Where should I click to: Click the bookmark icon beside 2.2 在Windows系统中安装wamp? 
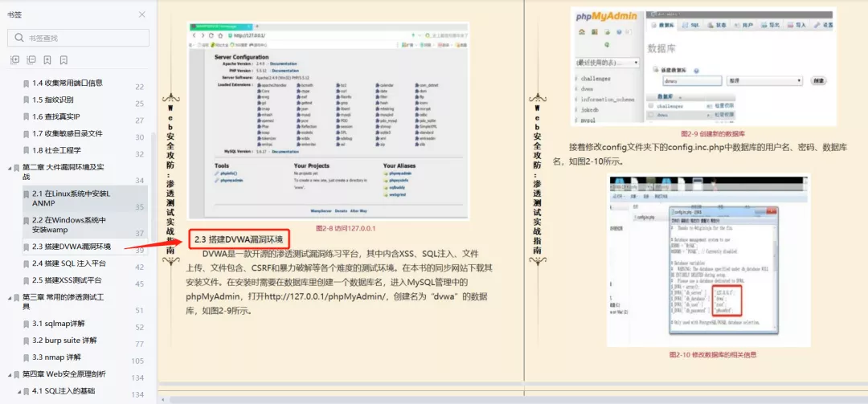coord(26,220)
